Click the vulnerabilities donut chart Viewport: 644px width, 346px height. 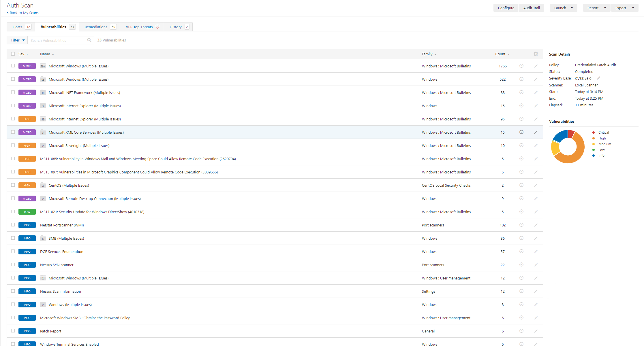click(x=568, y=147)
